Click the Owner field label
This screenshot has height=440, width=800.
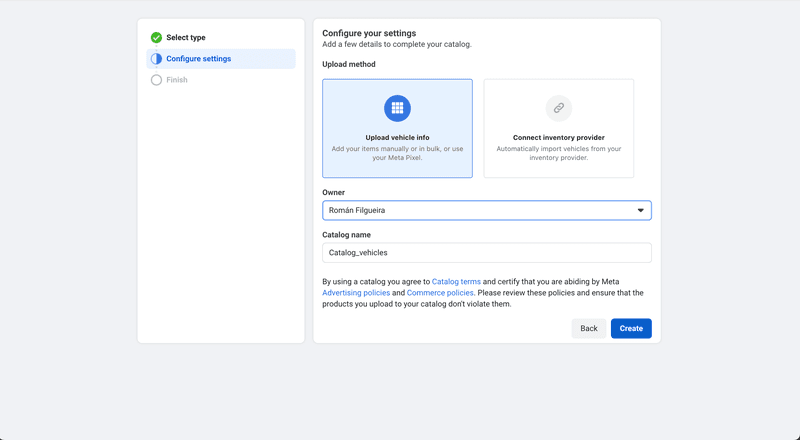(334, 192)
